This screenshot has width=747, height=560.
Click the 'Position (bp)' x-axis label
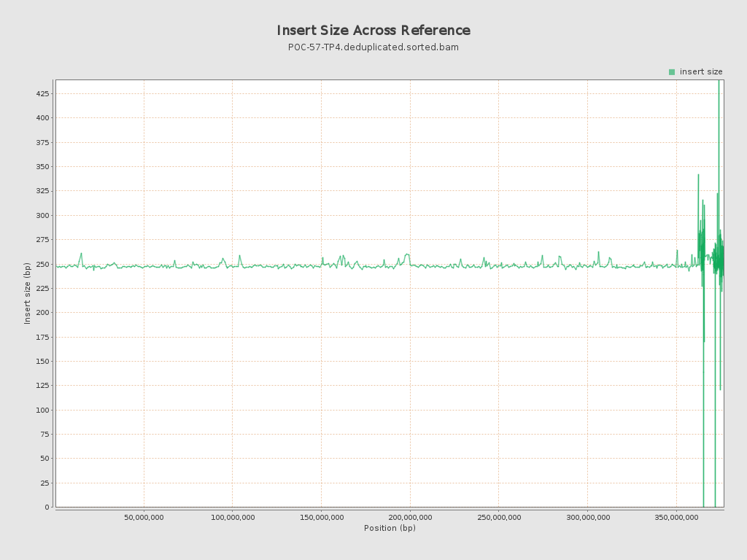pyautogui.click(x=390, y=528)
